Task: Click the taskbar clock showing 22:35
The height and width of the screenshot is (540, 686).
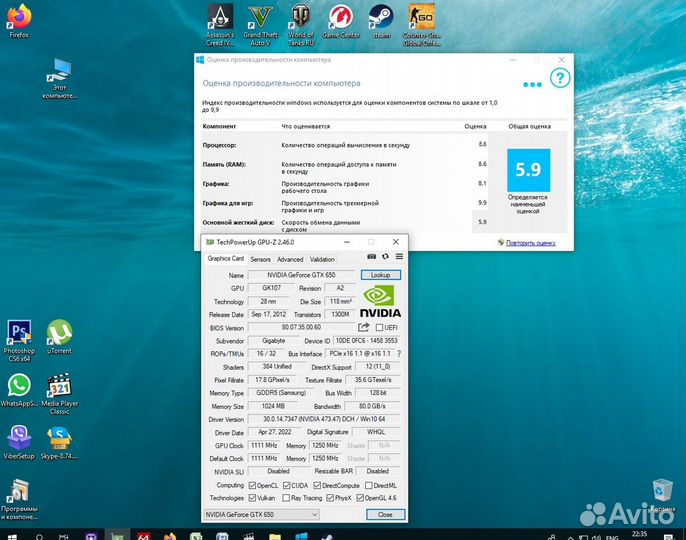Action: click(x=639, y=535)
